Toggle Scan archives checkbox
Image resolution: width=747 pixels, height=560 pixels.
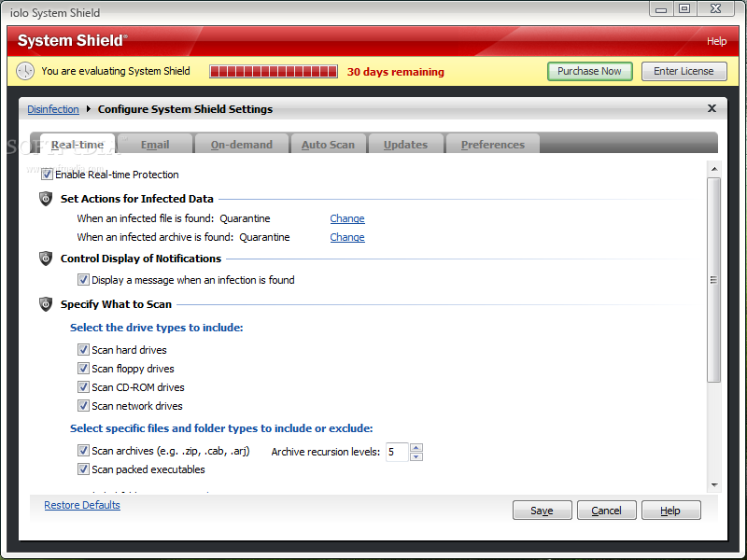(83, 451)
